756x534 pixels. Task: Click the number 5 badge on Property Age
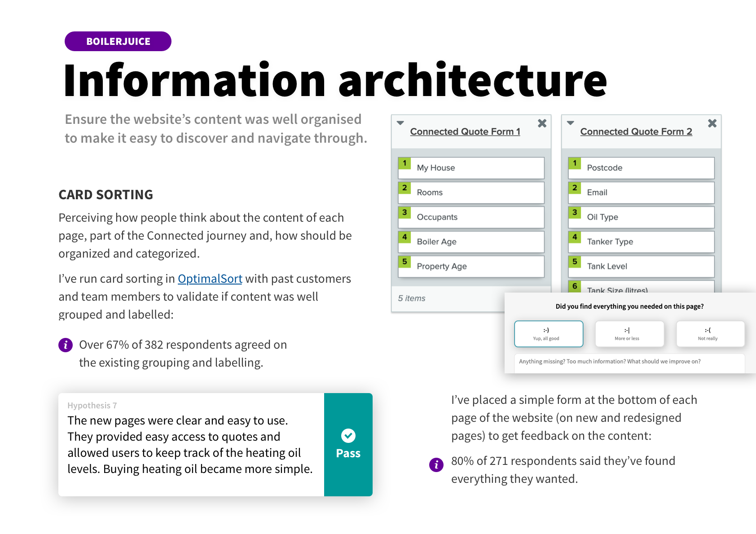pyautogui.click(x=404, y=262)
